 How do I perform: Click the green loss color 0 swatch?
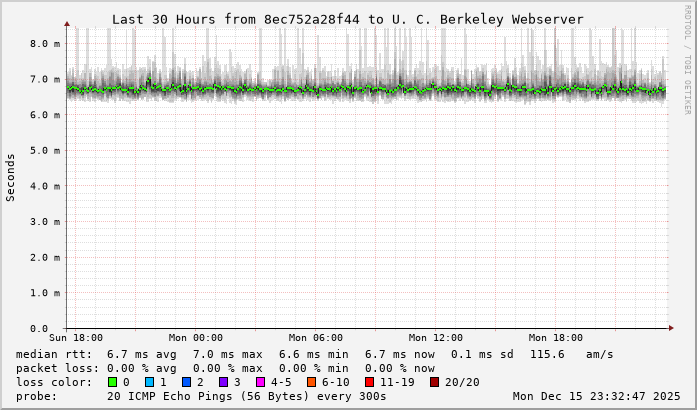click(112, 382)
